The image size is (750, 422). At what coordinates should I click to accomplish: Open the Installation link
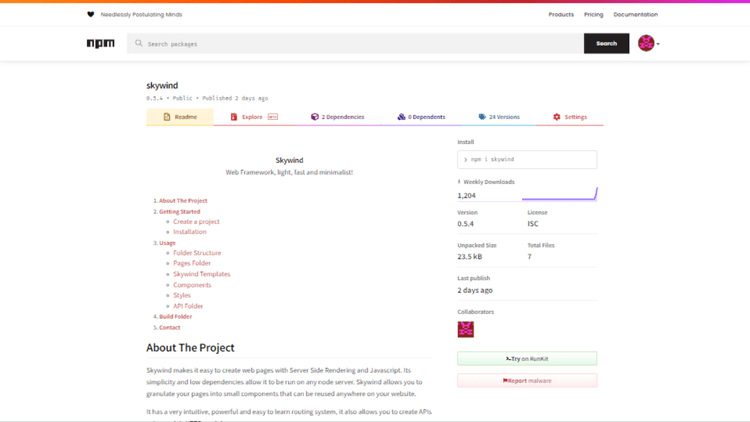(189, 232)
